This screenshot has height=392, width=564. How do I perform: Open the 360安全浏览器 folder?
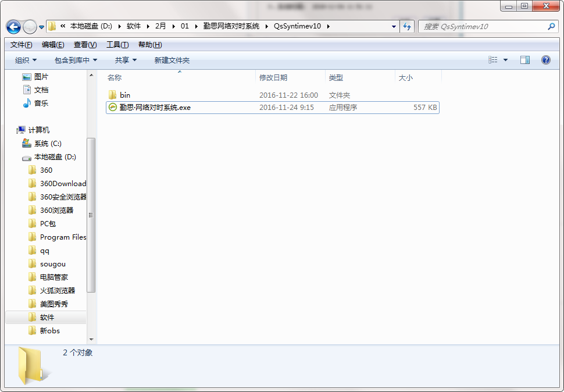tap(57, 197)
